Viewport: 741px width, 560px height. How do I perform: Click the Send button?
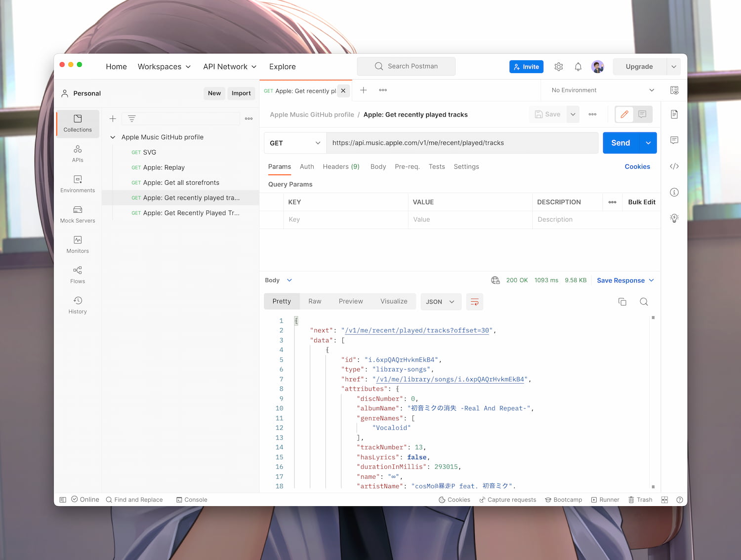tap(621, 143)
